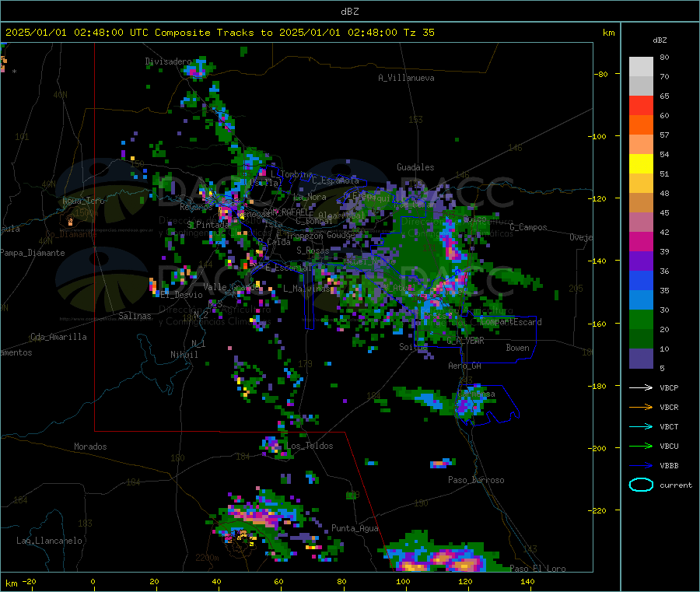Screen dimensions: 700x592
Task: Click the '140' tick on bottom axis
Action: tap(527, 581)
